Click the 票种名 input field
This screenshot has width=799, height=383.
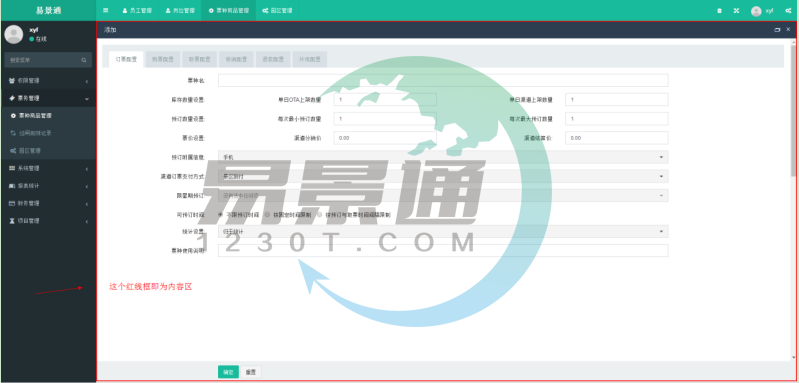443,80
